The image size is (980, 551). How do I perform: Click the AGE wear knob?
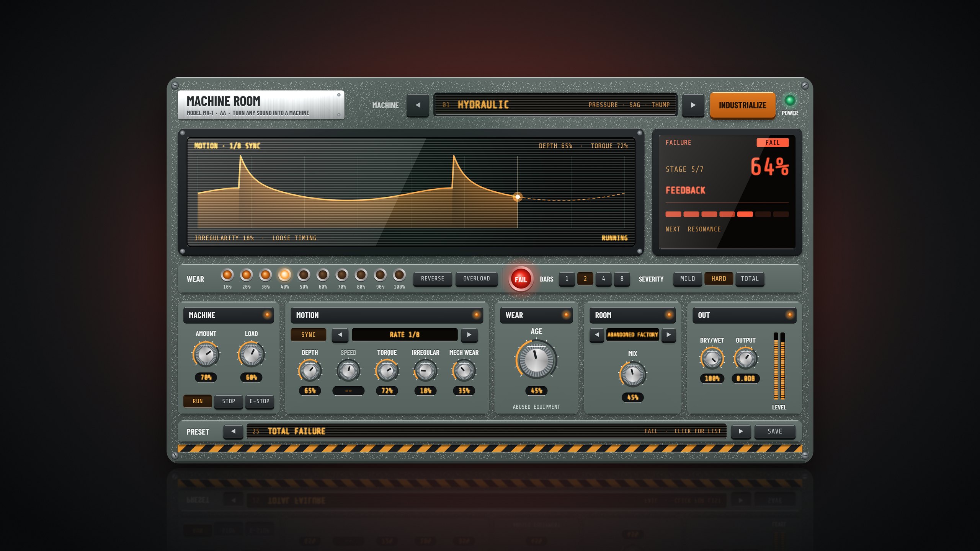pos(536,360)
